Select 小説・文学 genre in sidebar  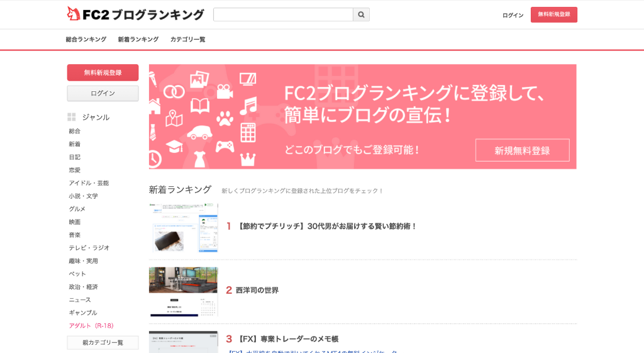[x=84, y=196]
